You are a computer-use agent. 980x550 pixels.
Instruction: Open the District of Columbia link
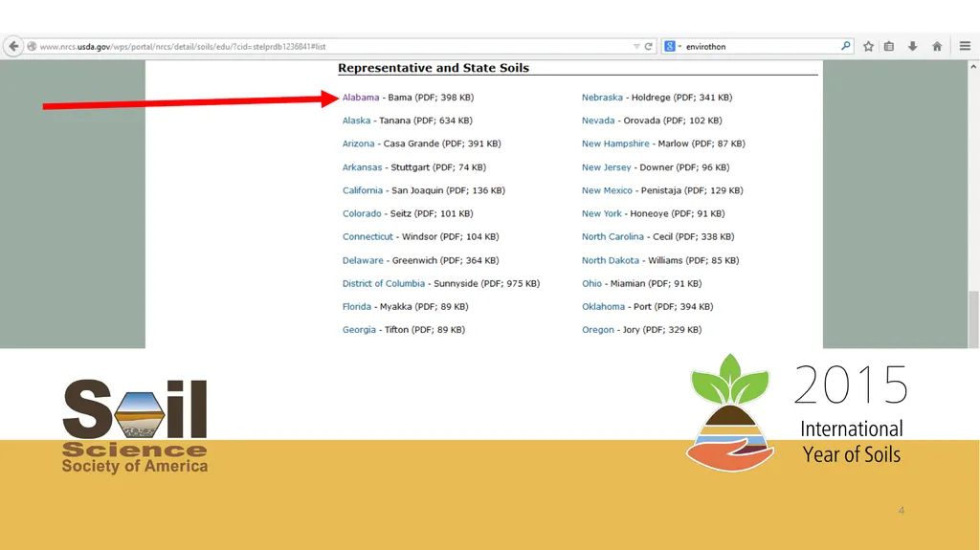[x=383, y=284]
